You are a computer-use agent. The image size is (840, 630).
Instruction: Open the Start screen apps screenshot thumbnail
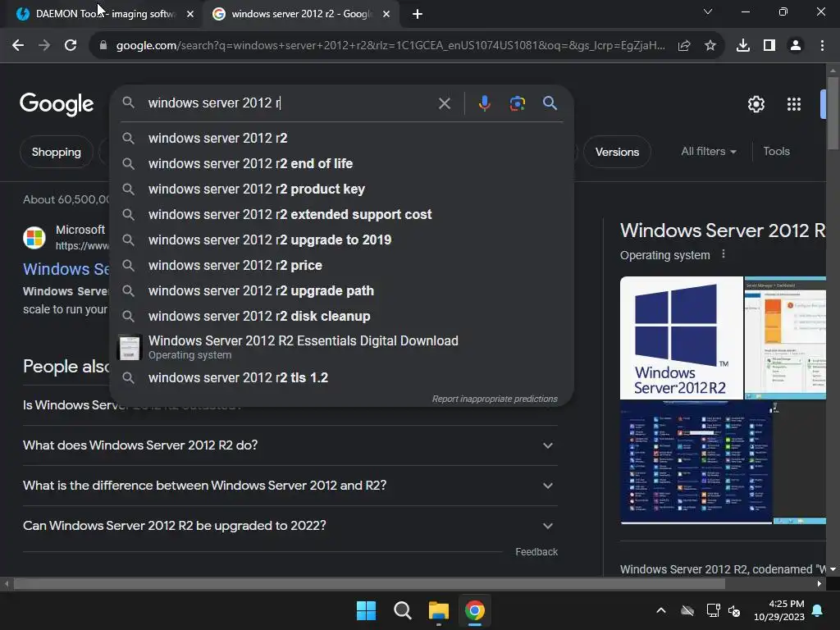point(696,462)
